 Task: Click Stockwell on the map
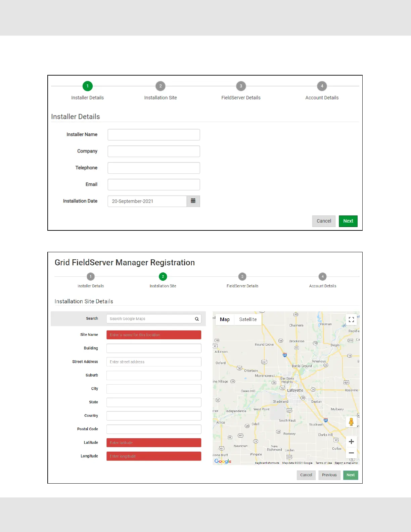[x=316, y=425]
